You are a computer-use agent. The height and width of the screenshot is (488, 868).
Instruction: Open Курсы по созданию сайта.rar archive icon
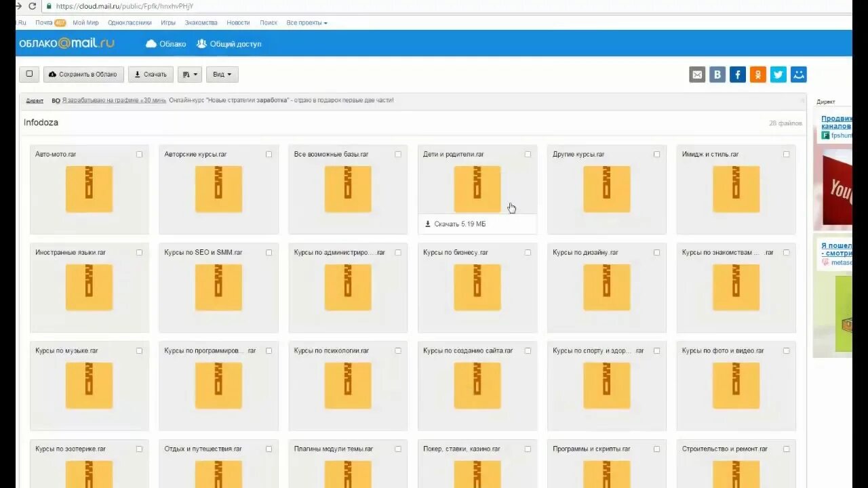[x=477, y=386]
